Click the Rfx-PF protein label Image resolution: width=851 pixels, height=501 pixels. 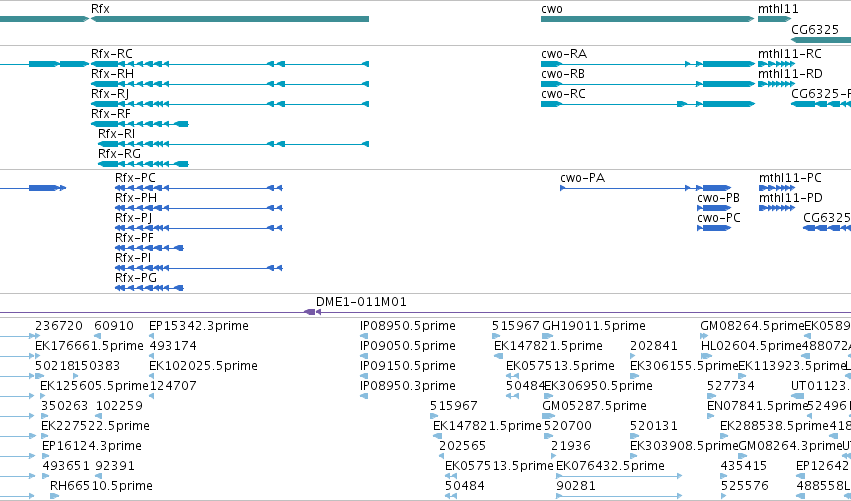point(134,238)
